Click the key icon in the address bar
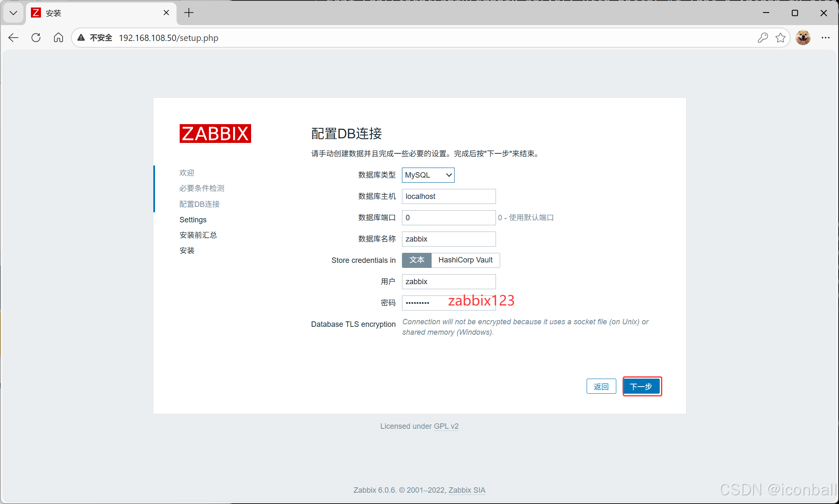839x504 pixels. pyautogui.click(x=762, y=38)
